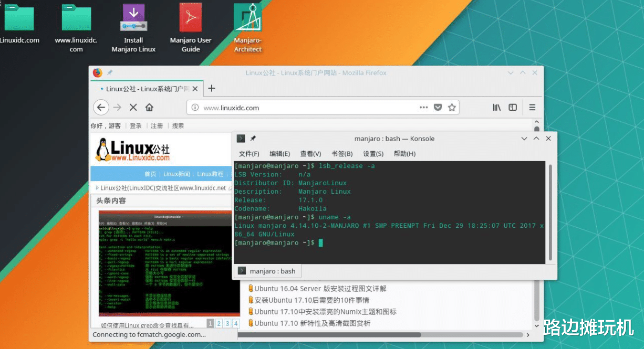Open the 编辑(E) menu in Konsole
The image size is (644, 349).
click(x=281, y=154)
